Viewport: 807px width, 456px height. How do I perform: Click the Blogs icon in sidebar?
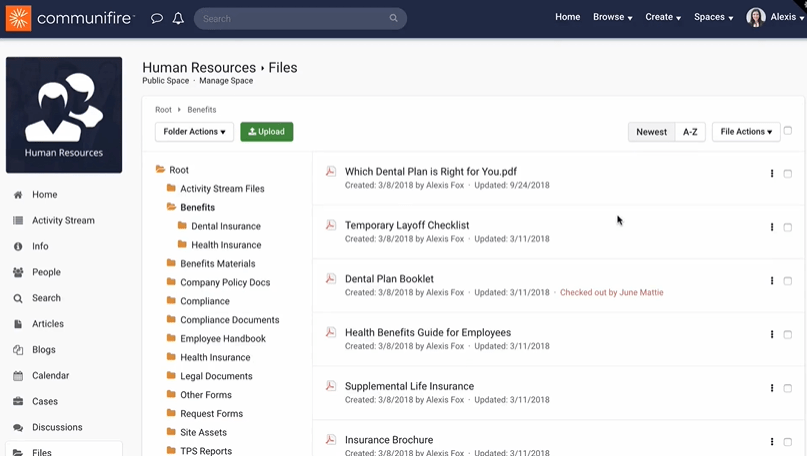coord(18,350)
